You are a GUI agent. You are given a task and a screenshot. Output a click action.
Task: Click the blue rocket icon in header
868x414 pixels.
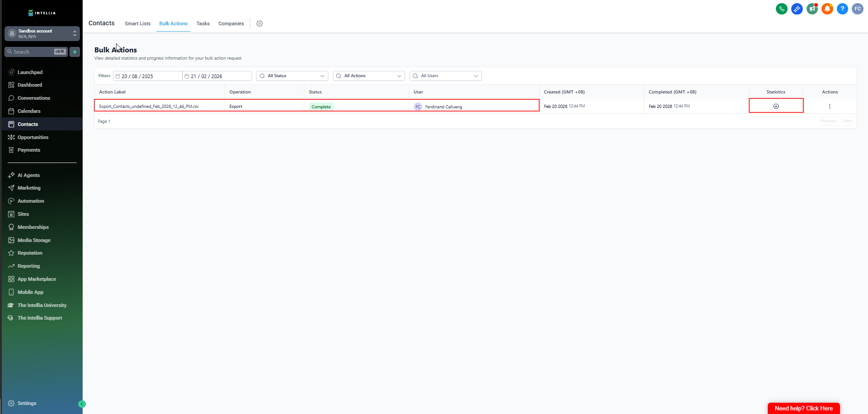(797, 9)
